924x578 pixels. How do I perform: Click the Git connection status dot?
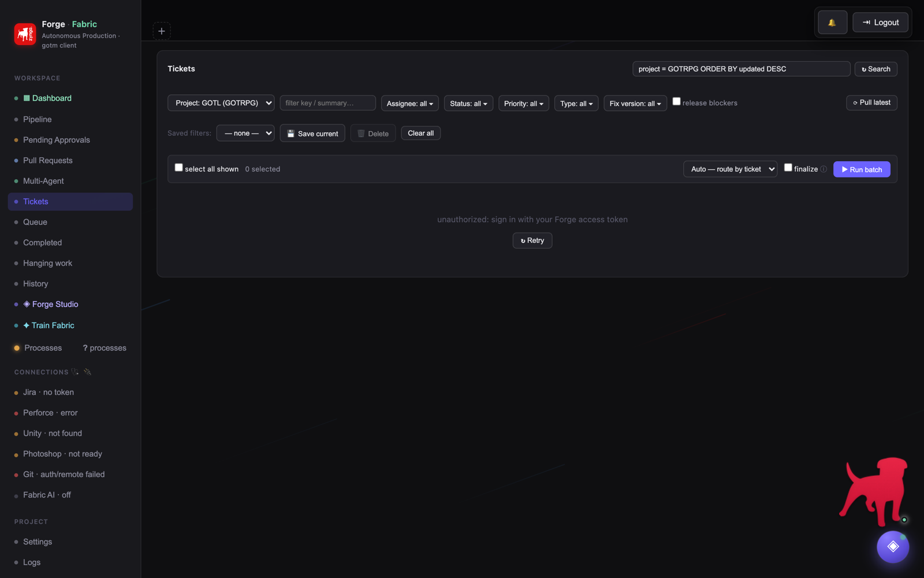(16, 475)
